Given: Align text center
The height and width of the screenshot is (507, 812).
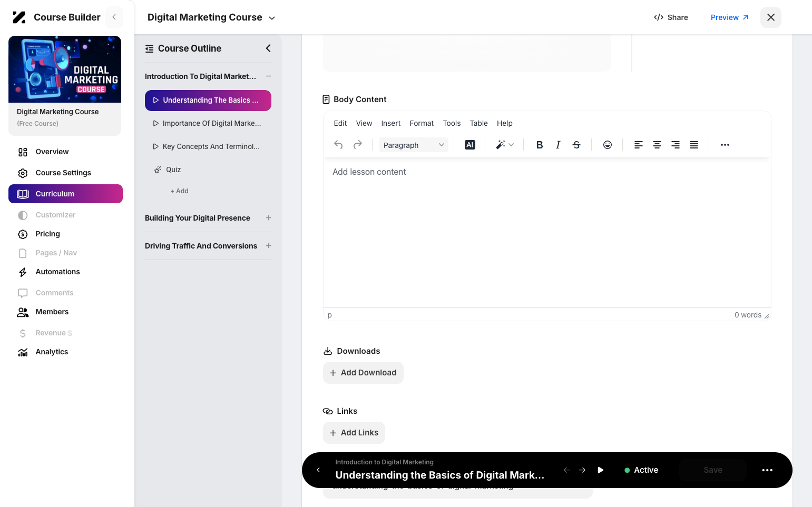Looking at the screenshot, I should tap(657, 145).
